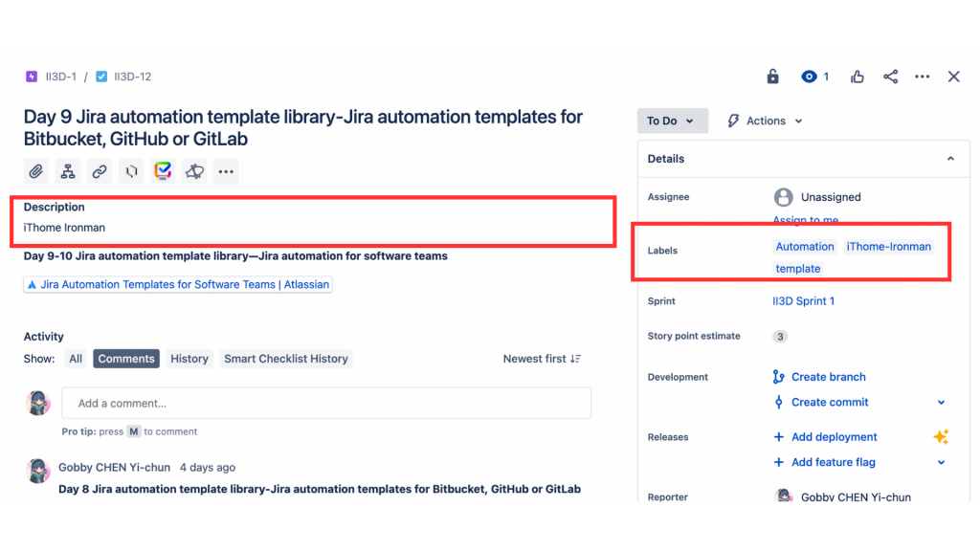Viewport: 980px width, 551px height.
Task: Click the Automation label
Action: [805, 247]
